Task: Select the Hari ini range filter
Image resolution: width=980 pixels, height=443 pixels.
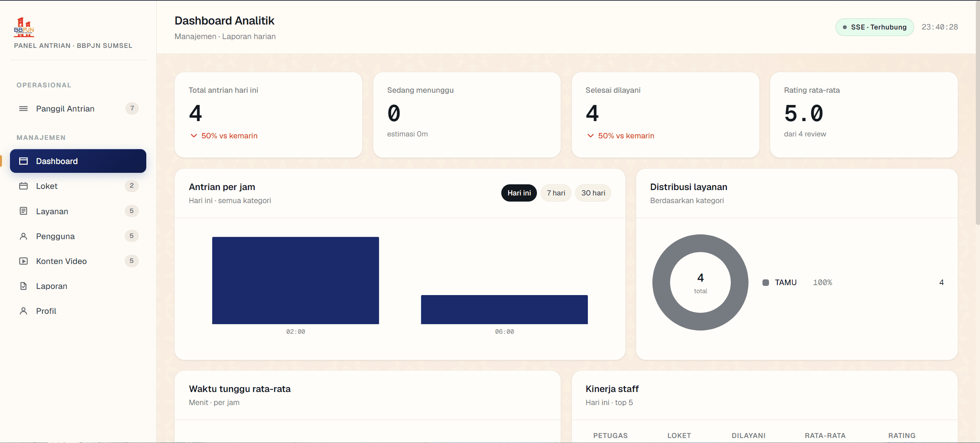Action: [519, 193]
